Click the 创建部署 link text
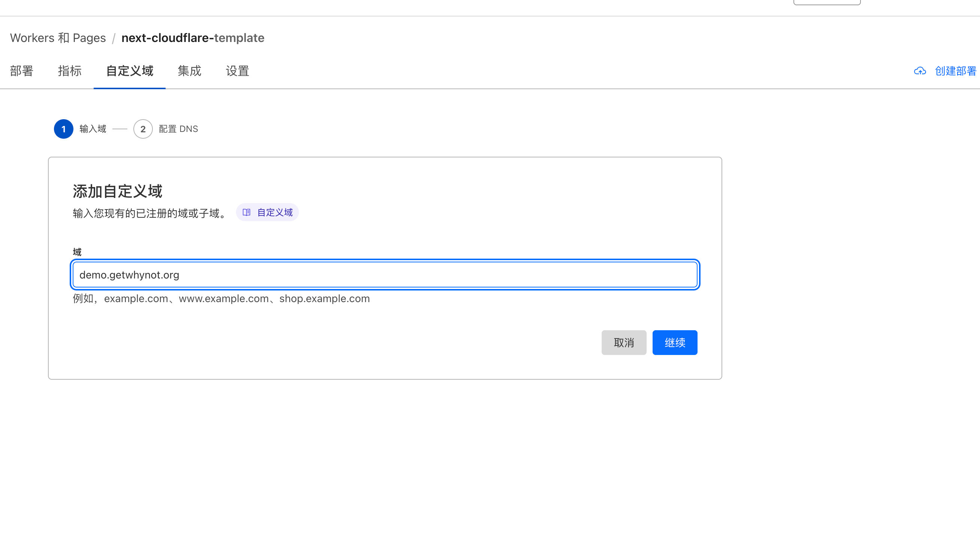This screenshot has height=551, width=980. click(x=955, y=71)
